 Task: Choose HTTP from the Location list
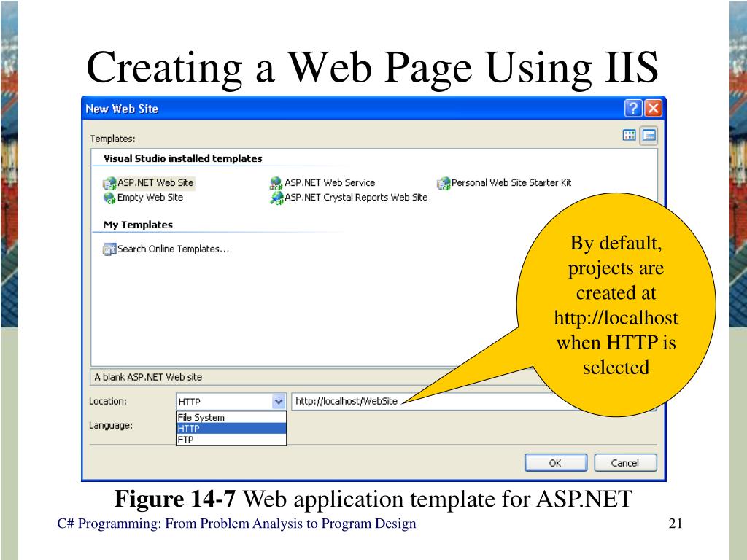click(x=231, y=429)
